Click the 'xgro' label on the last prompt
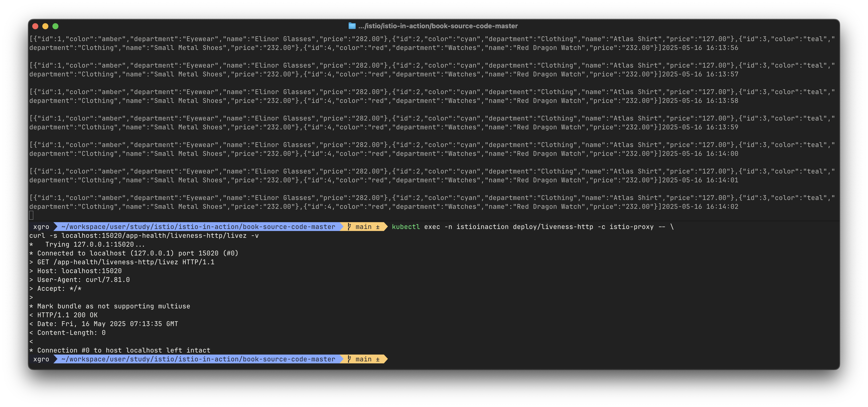The height and width of the screenshot is (407, 868). [x=41, y=359]
